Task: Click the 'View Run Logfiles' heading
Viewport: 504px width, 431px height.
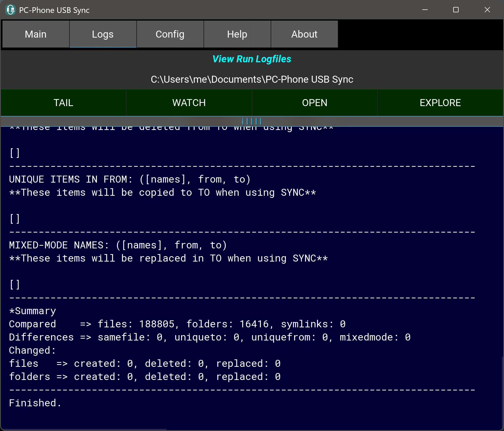Action: pyautogui.click(x=252, y=59)
